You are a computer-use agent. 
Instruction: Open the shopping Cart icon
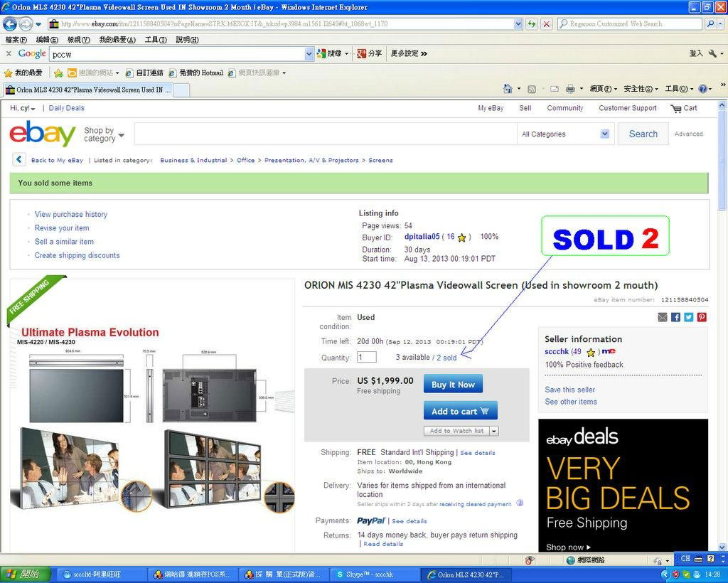[683, 109]
